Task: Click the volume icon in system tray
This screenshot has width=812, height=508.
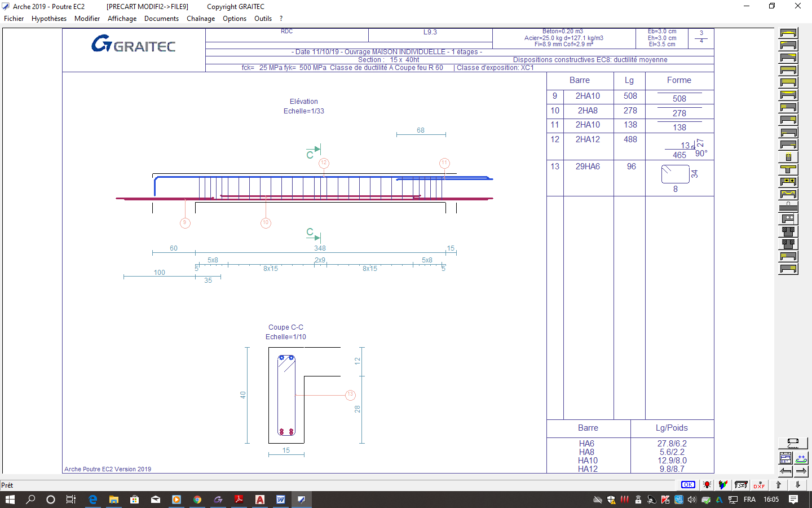Action: click(692, 500)
